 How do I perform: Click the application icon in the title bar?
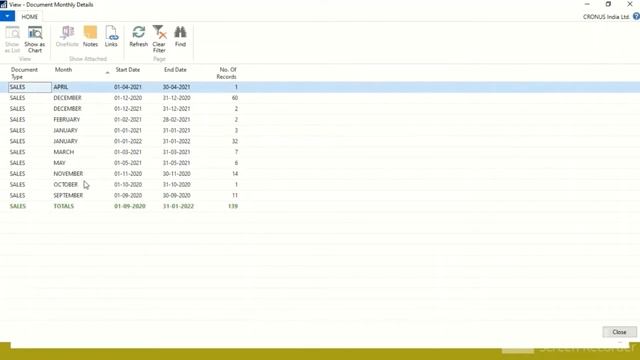click(x=4, y=4)
